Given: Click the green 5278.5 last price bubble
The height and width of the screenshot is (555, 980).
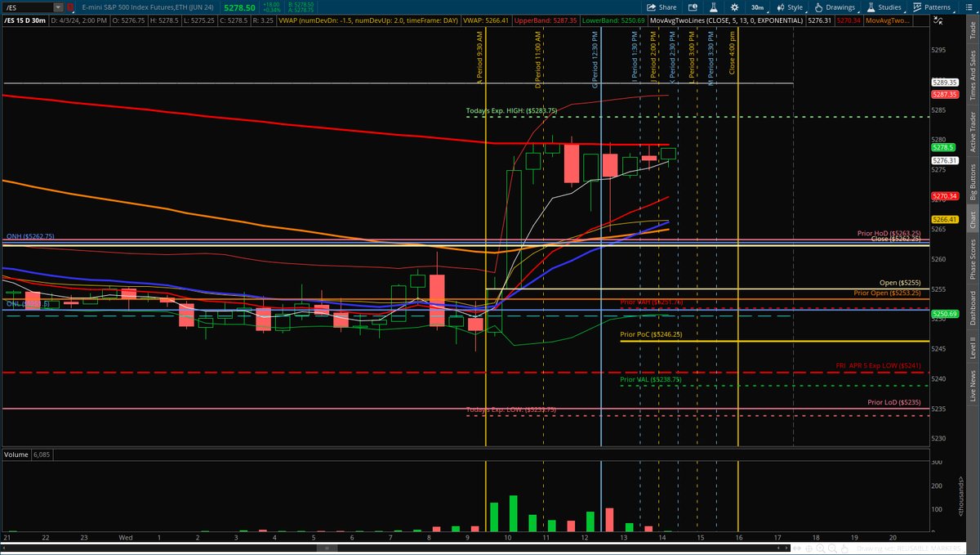Looking at the screenshot, I should click(x=942, y=147).
